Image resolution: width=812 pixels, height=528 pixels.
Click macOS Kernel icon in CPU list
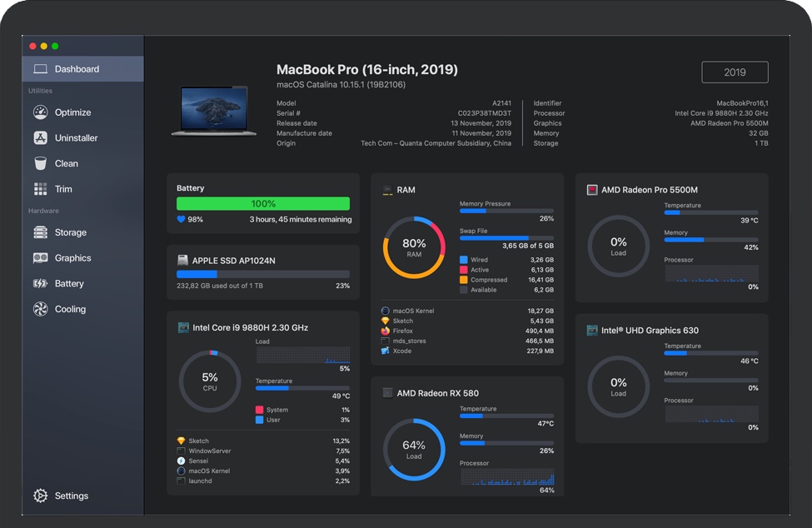181,471
